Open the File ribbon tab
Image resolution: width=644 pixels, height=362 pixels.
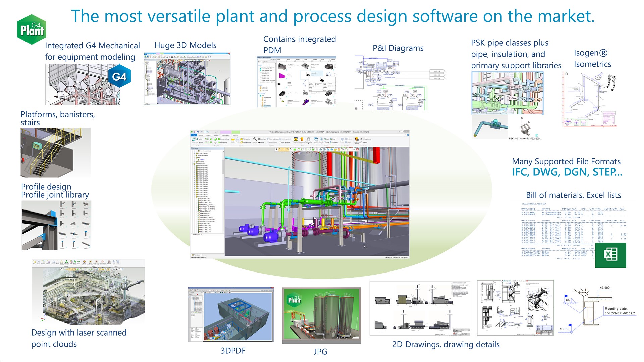click(x=194, y=135)
